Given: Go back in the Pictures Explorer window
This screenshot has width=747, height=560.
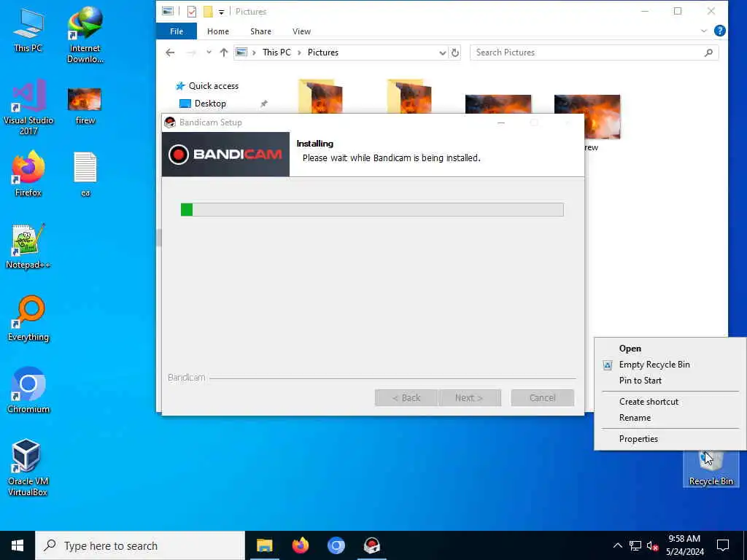Looking at the screenshot, I should tap(170, 52).
